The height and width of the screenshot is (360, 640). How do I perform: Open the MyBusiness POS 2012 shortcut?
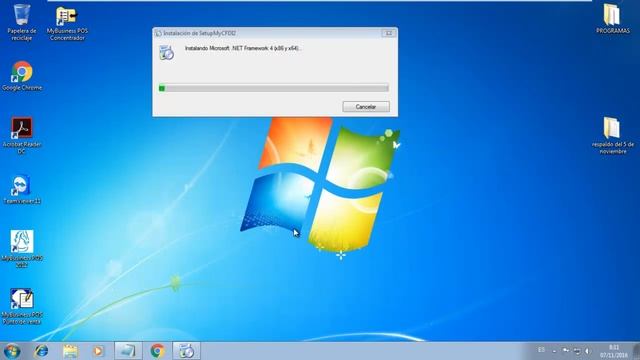[x=22, y=248]
